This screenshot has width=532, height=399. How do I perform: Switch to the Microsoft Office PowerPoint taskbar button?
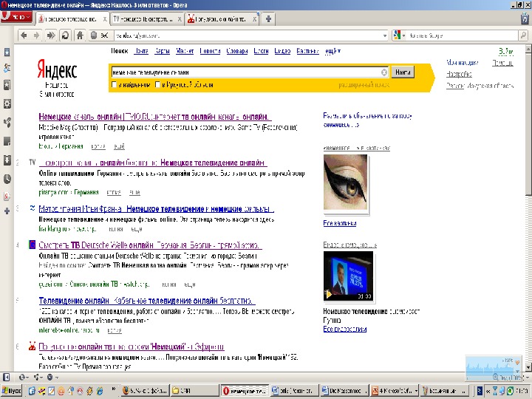point(395,391)
